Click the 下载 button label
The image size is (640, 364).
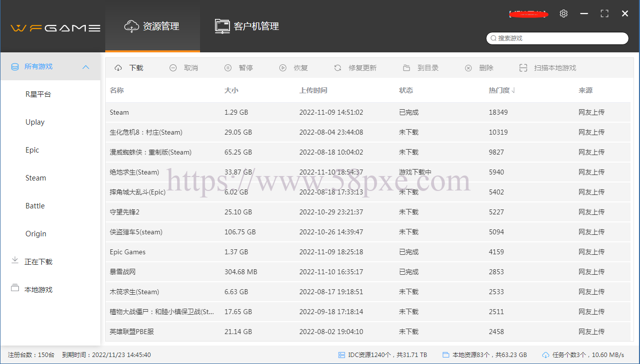click(x=136, y=68)
